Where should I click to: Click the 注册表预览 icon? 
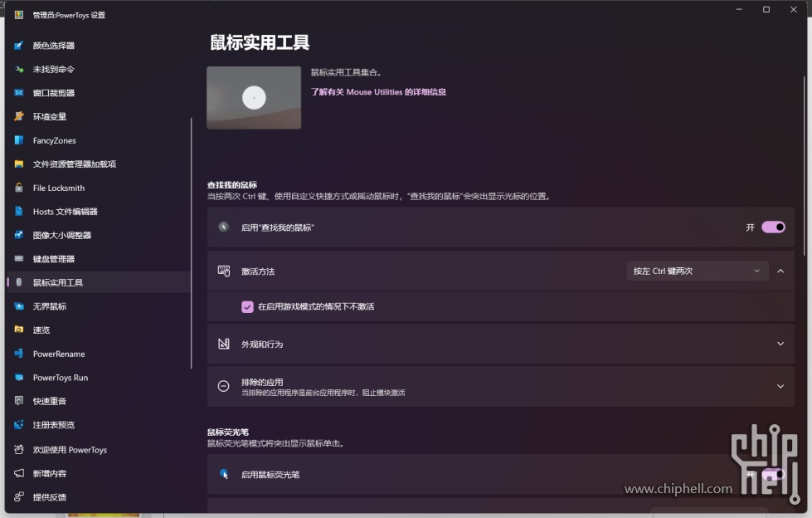[x=18, y=425]
